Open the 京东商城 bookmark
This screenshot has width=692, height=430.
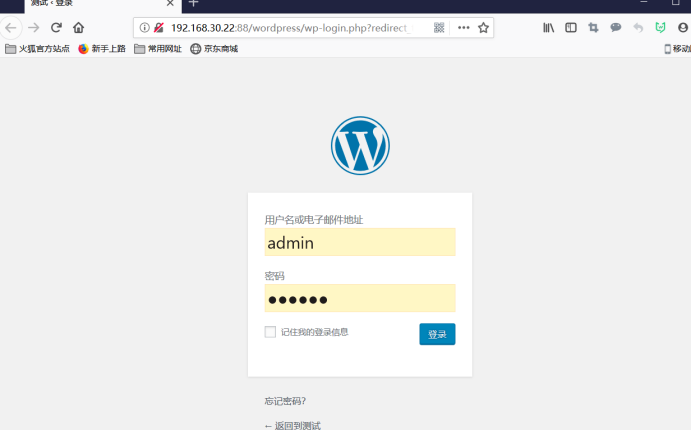[x=214, y=49]
